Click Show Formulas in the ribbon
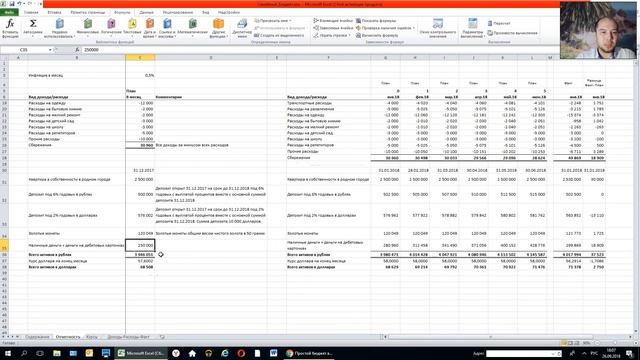640x360 pixels. click(x=376, y=20)
